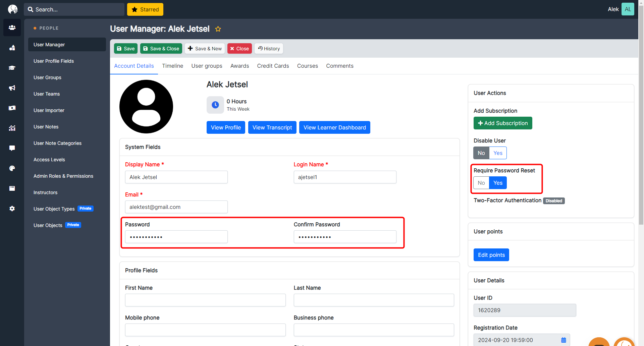Screen dimensions: 644x346
Task: Click the green Add Subscription button
Action: (x=503, y=123)
